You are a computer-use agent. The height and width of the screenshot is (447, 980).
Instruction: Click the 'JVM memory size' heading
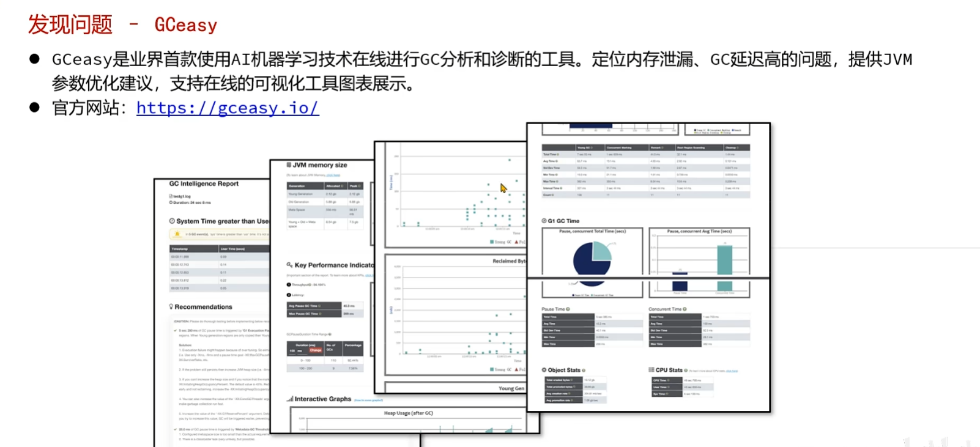pos(319,165)
